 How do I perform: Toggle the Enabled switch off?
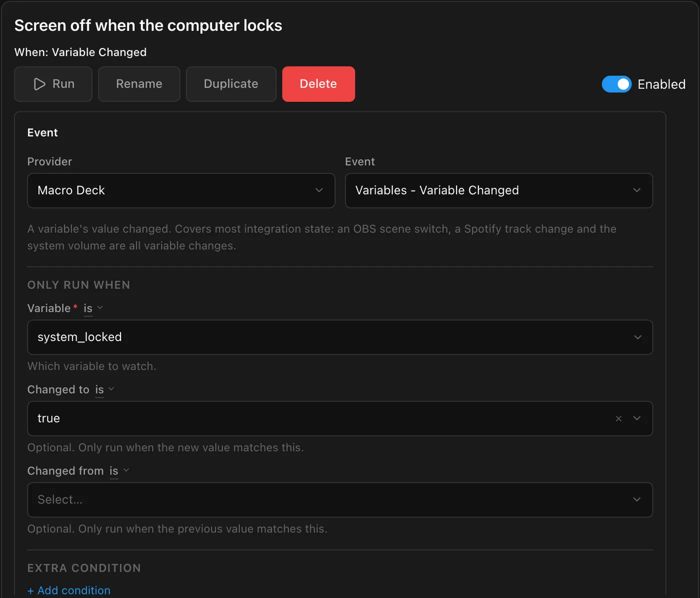[616, 84]
